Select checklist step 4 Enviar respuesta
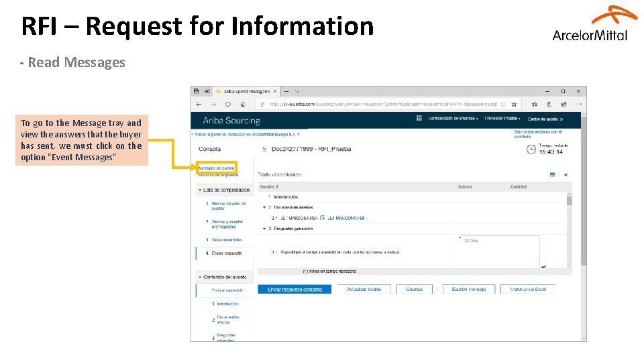The height and width of the screenshot is (362, 644). 226,253
